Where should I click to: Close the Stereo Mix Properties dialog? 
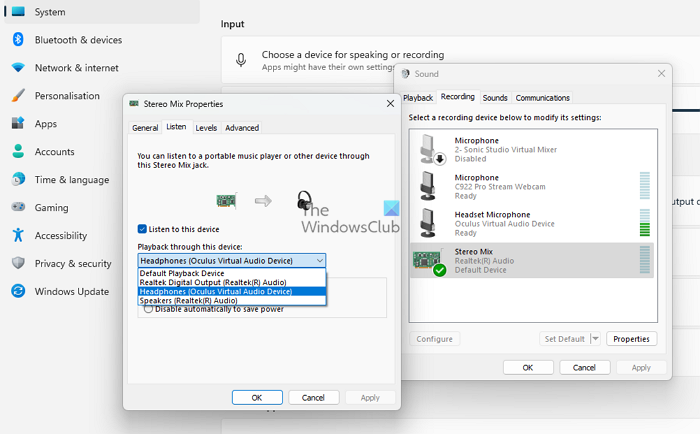[390, 104]
